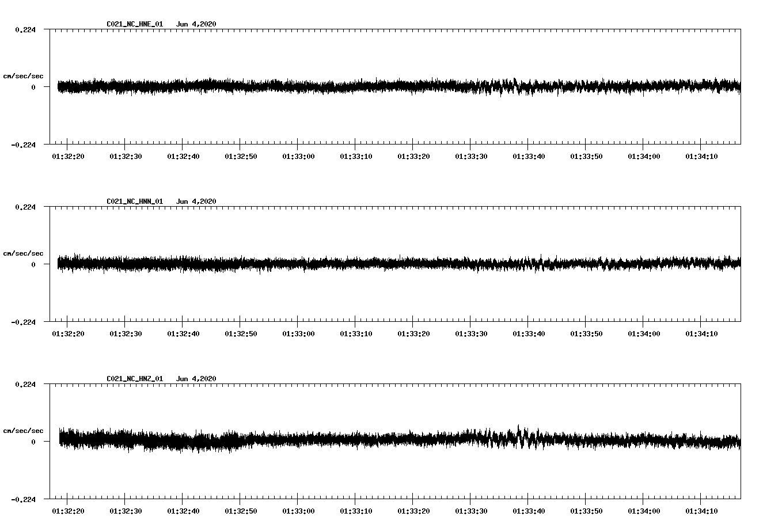Click 01:33:30 time label under HNN plot
Screen dimensions: 782x532
click(471, 334)
